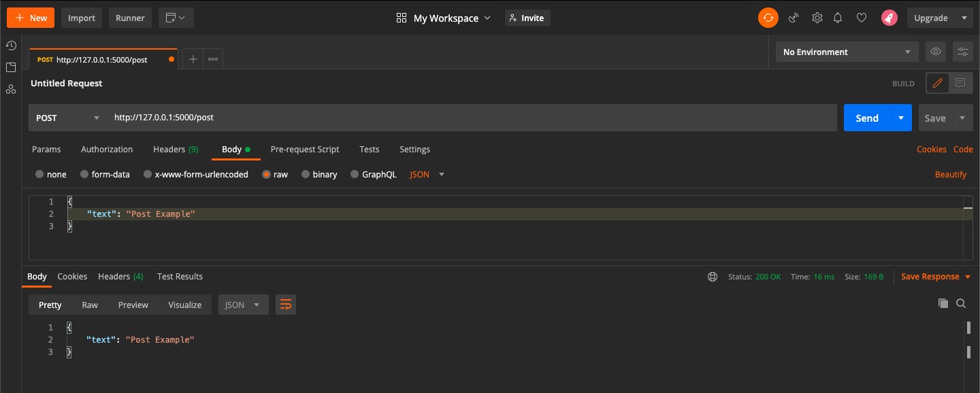Open the JSON language dropdown in the body editor

coord(425,174)
